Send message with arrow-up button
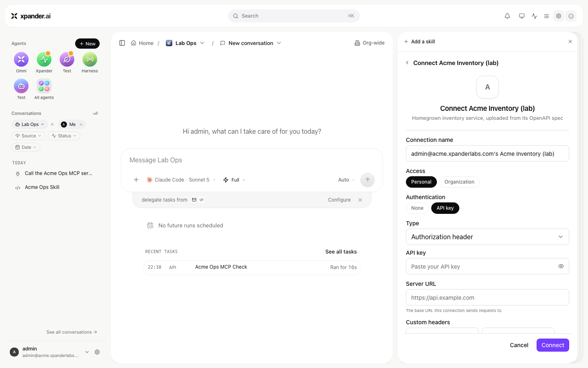The width and height of the screenshot is (588, 368). pos(367,180)
